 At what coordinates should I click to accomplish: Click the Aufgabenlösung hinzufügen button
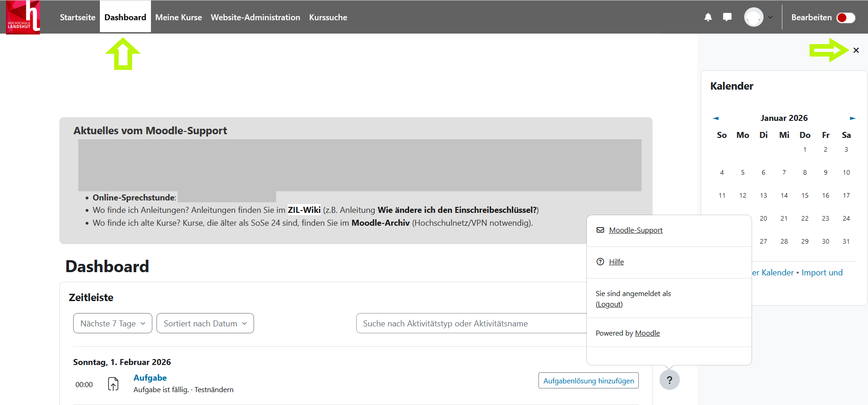click(x=588, y=381)
